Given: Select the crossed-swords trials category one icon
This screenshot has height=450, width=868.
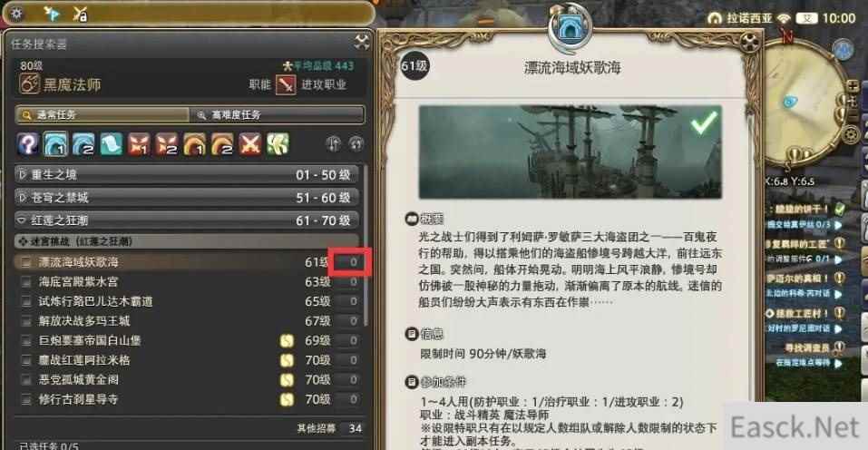Looking at the screenshot, I should 139,144.
